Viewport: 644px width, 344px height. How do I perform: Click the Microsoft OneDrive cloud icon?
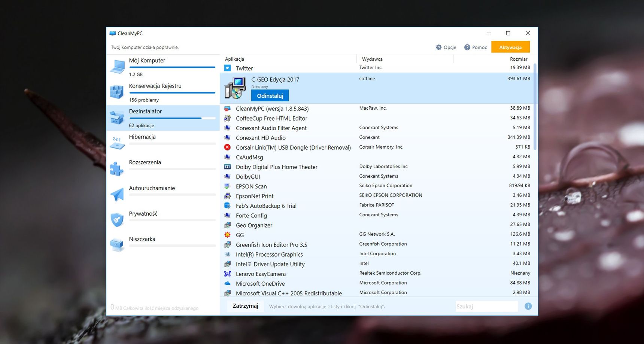click(x=227, y=283)
